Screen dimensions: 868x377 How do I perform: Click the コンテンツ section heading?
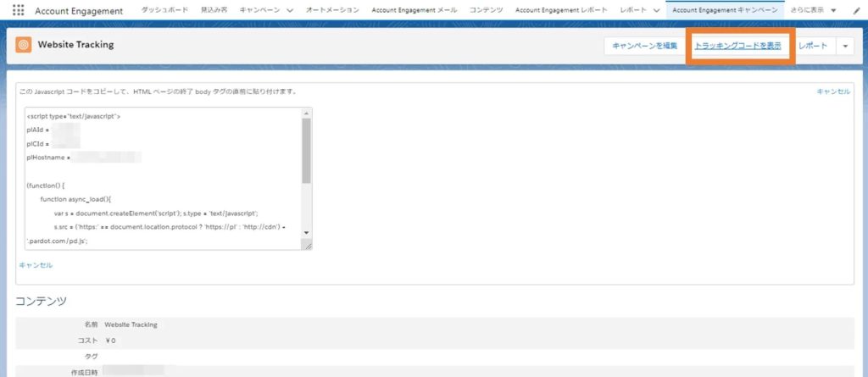(41, 301)
